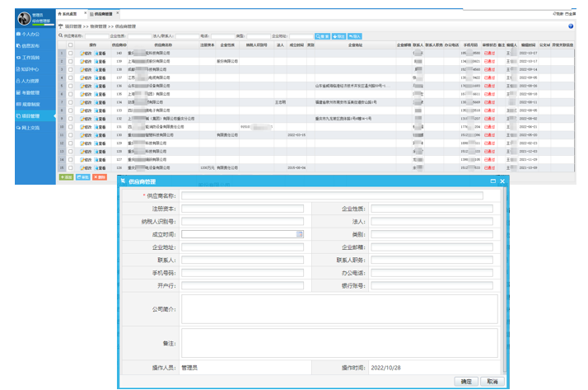Open 信息发布 sidebar module
Image resolution: width=588 pixels, height=390 pixels.
tap(30, 45)
